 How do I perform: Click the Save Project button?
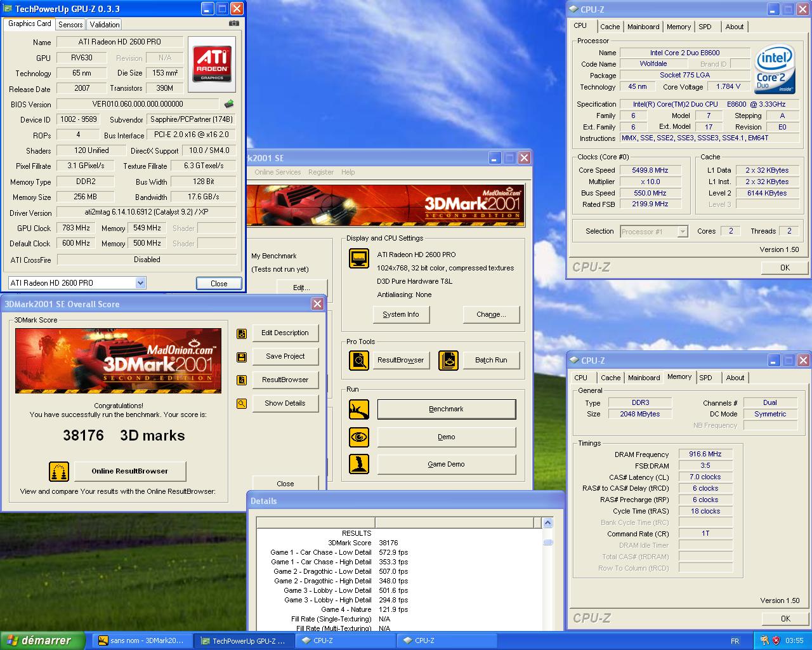(x=285, y=356)
